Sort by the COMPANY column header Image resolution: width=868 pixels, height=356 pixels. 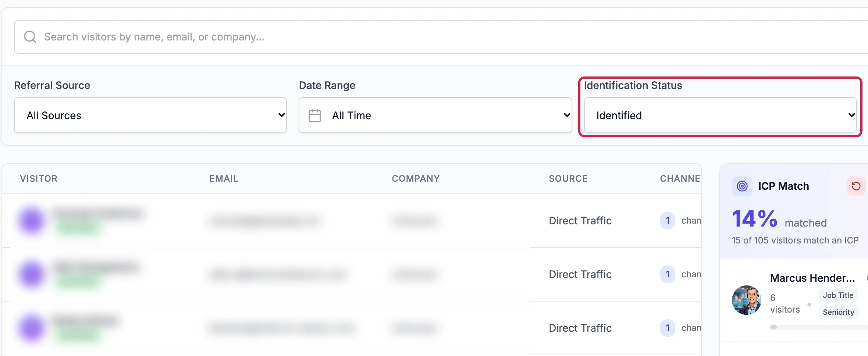[x=416, y=179]
